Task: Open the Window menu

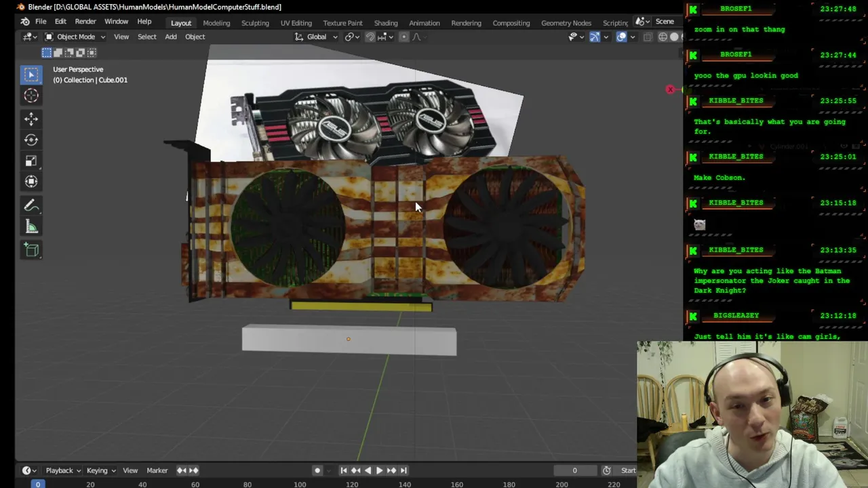Action: pos(117,22)
